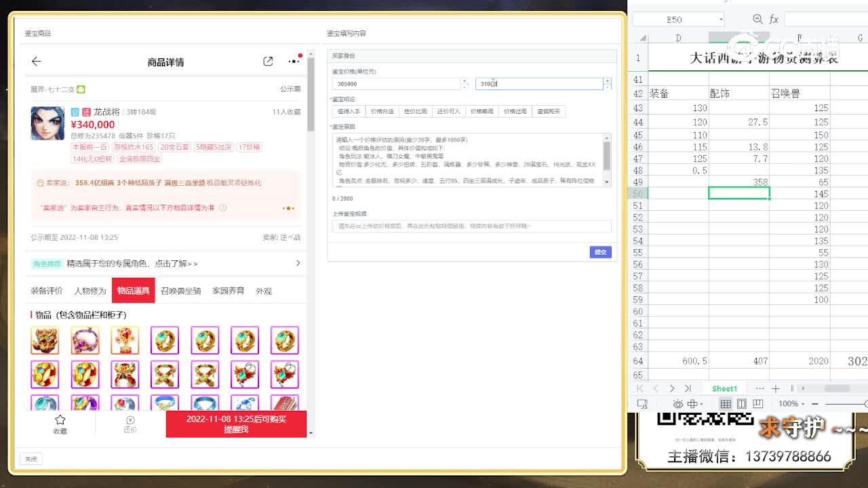Viewport: 868px width, 488px height.
Task: Go to first sheet navigation arrow
Action: point(639,388)
